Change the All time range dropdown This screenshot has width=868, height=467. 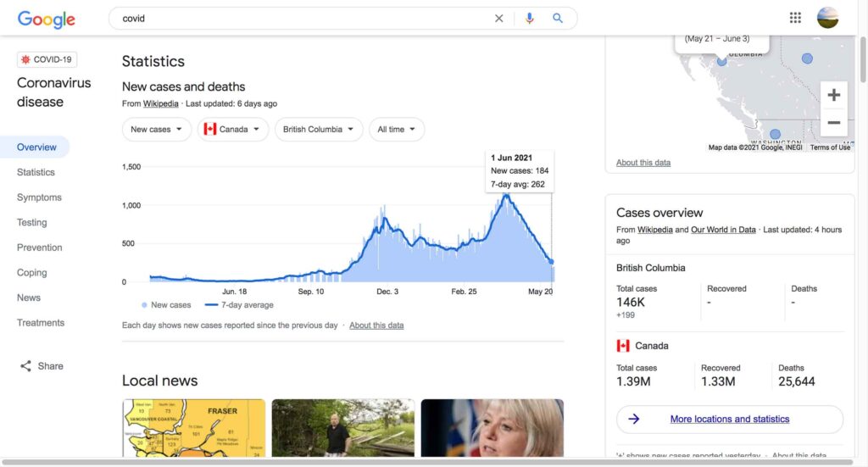pos(397,130)
